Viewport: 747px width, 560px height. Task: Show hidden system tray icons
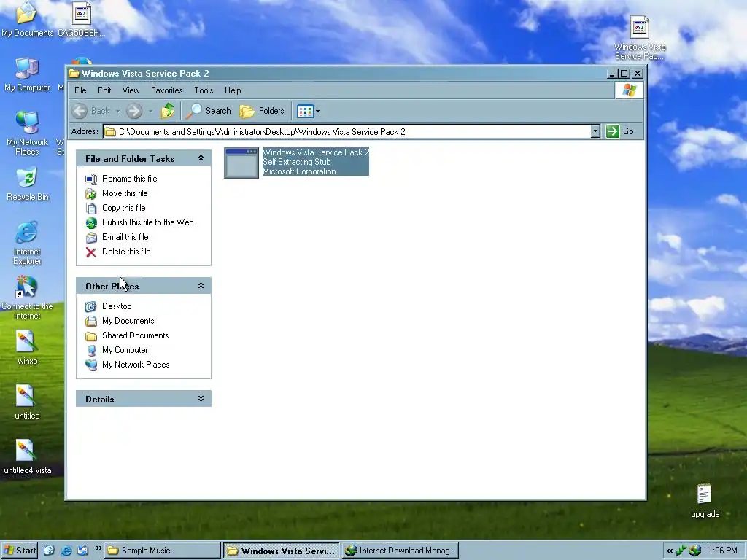coord(670,551)
